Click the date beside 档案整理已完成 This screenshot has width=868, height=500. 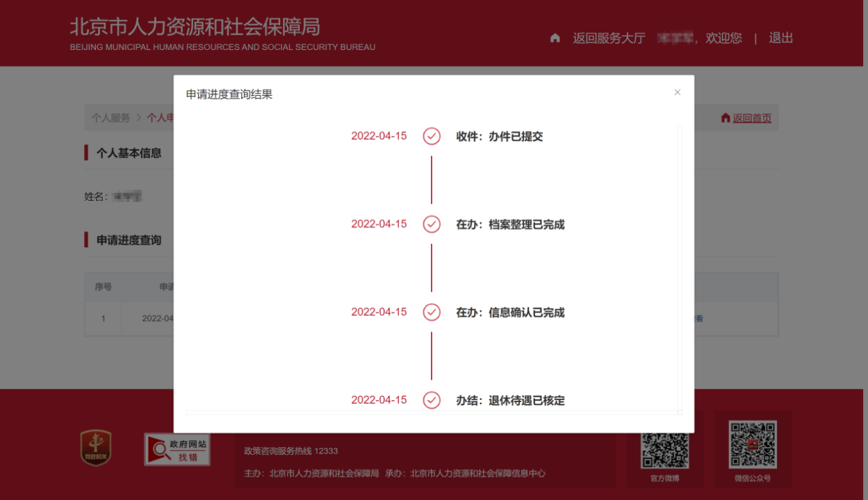click(x=379, y=224)
